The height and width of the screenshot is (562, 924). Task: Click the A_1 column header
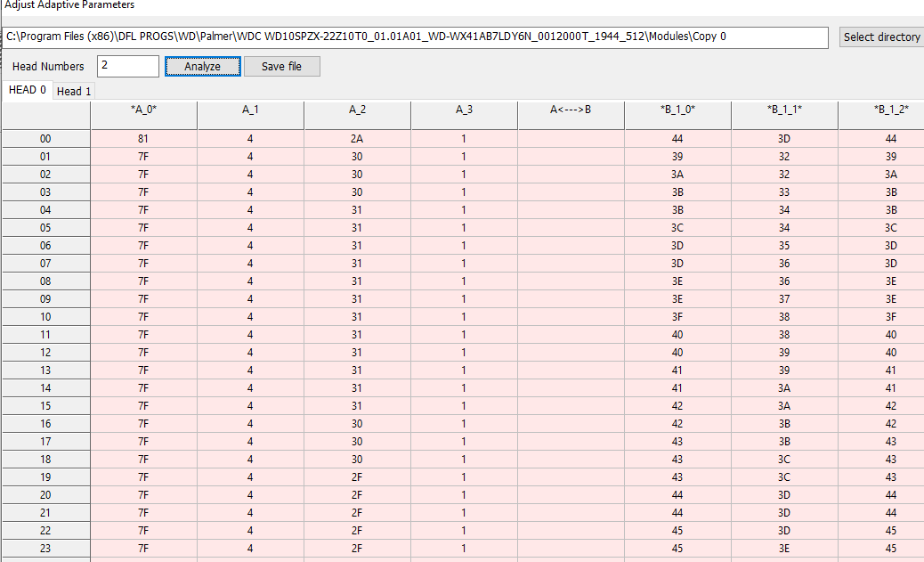pyautogui.click(x=250, y=110)
